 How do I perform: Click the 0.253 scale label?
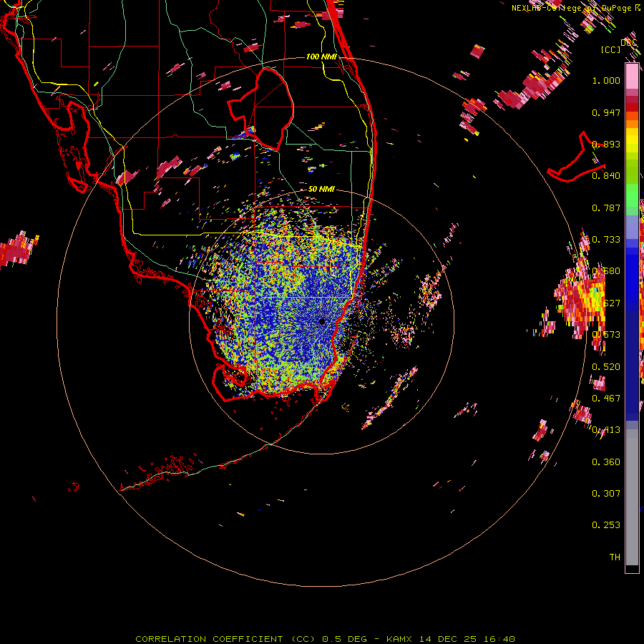coord(606,525)
